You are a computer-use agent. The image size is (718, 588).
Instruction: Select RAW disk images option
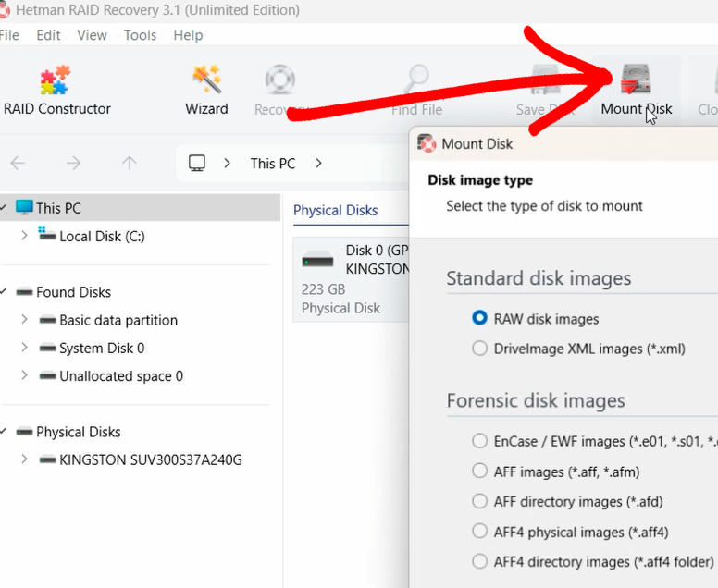coord(479,318)
